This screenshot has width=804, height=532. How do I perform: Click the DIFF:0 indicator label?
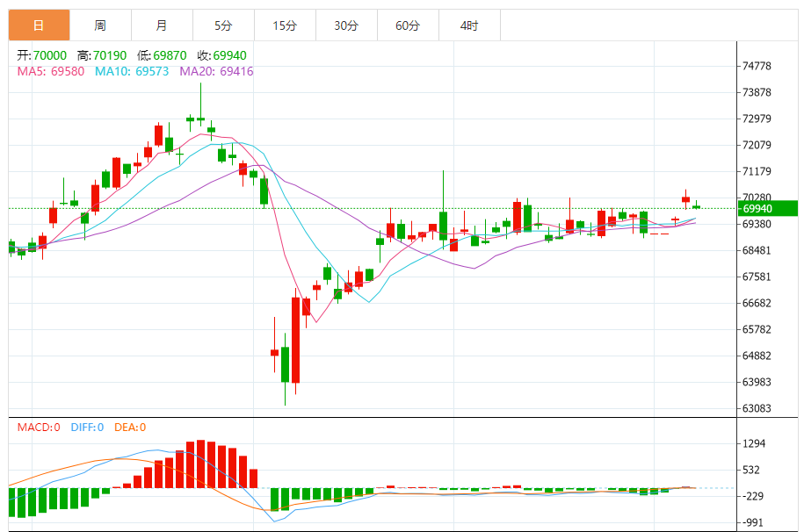click(87, 428)
